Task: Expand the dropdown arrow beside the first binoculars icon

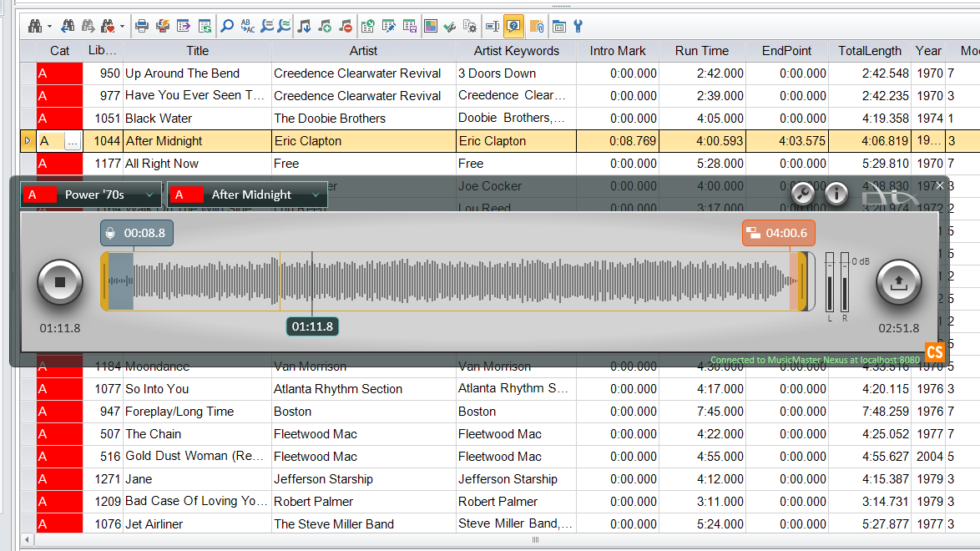Action: pyautogui.click(x=49, y=26)
